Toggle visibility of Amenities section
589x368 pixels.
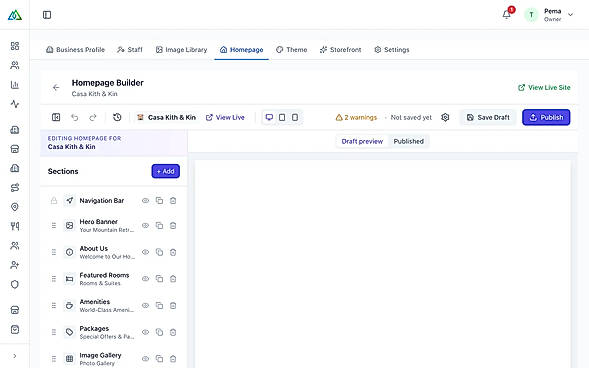coord(145,306)
